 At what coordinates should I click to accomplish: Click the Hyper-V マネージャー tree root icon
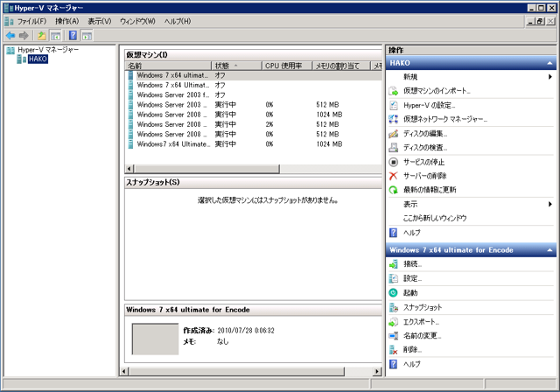10,50
